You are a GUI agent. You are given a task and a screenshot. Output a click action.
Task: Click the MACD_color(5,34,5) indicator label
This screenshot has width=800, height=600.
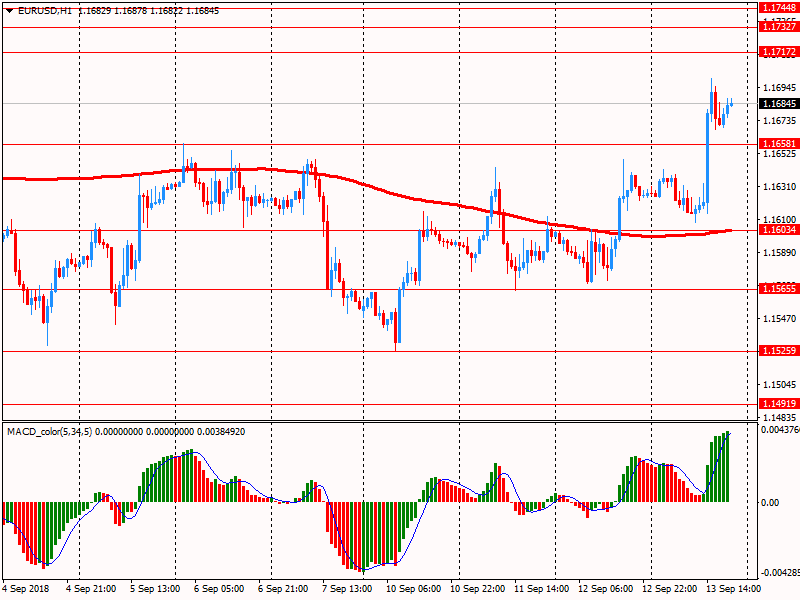49,432
